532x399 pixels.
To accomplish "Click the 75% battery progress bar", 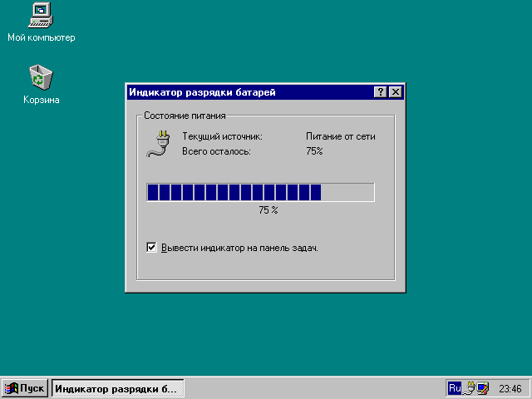I will pos(260,193).
